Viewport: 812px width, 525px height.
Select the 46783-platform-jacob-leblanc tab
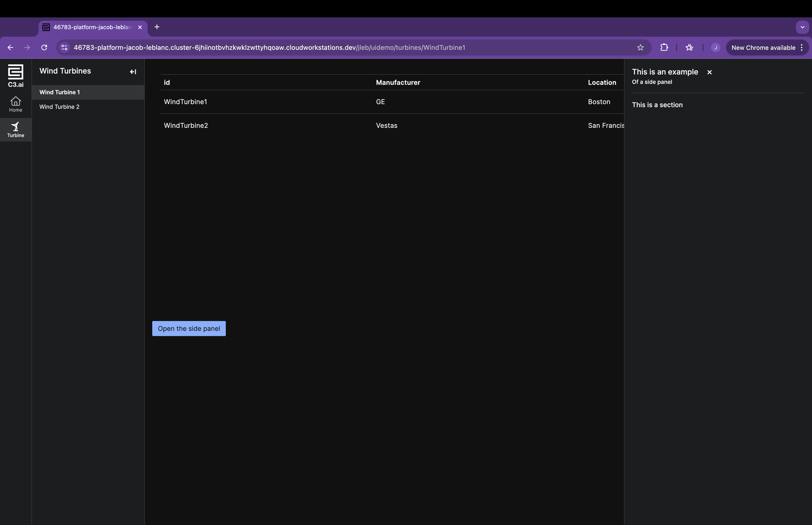point(93,27)
